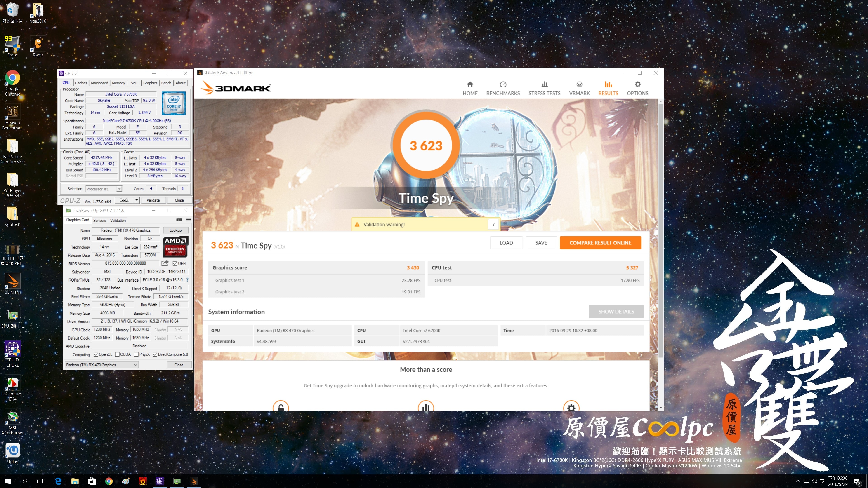
Task: Open the vga2016 folder icon
Action: tap(38, 12)
